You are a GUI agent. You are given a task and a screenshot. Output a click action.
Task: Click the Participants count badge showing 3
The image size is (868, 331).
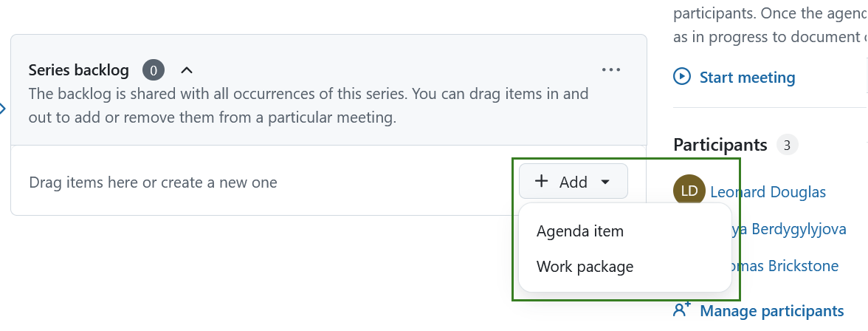coord(787,145)
